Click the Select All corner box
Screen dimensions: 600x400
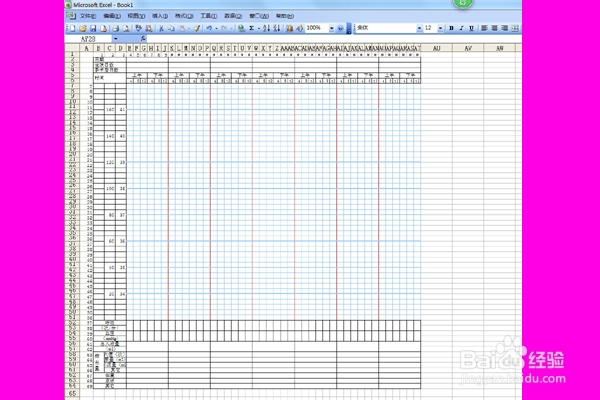[x=72, y=48]
